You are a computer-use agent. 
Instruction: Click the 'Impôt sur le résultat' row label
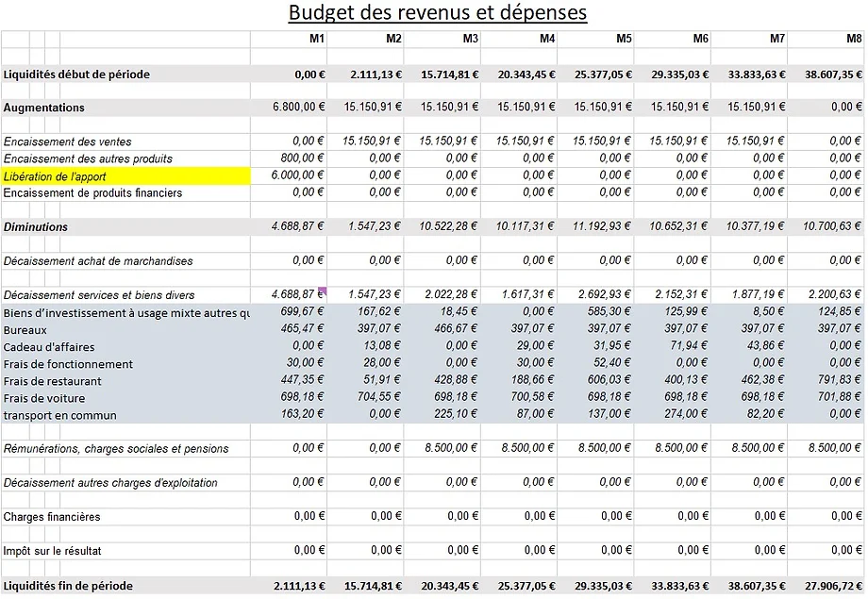[53, 550]
